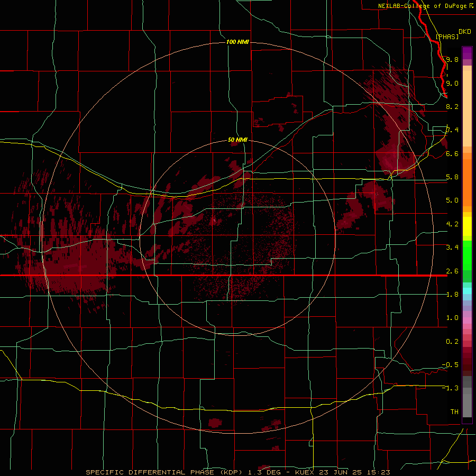The image size is (476, 476).
Task: Click the 2.6 value on the color scale
Action: [452, 271]
